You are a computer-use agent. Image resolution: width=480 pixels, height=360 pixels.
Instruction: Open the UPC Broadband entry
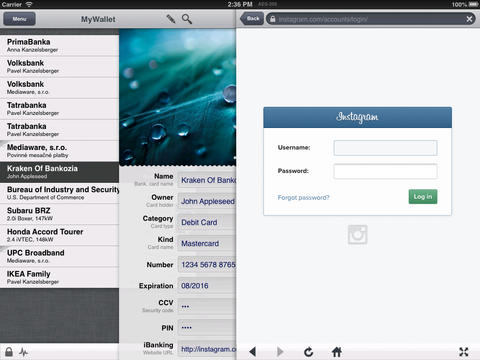[x=59, y=256]
